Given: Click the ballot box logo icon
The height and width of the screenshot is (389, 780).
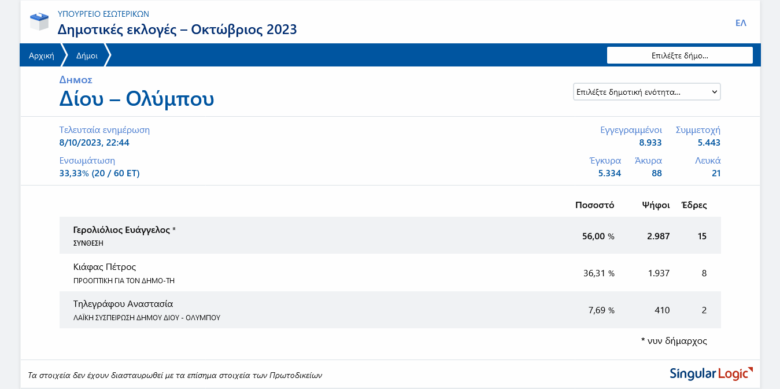Looking at the screenshot, I should coord(39,22).
